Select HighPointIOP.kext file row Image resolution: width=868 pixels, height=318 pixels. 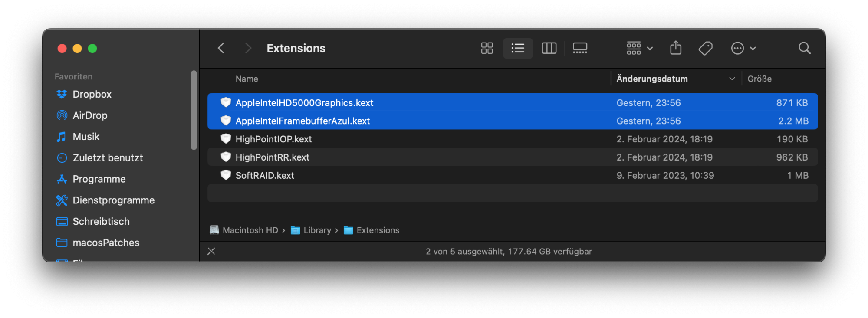(513, 139)
